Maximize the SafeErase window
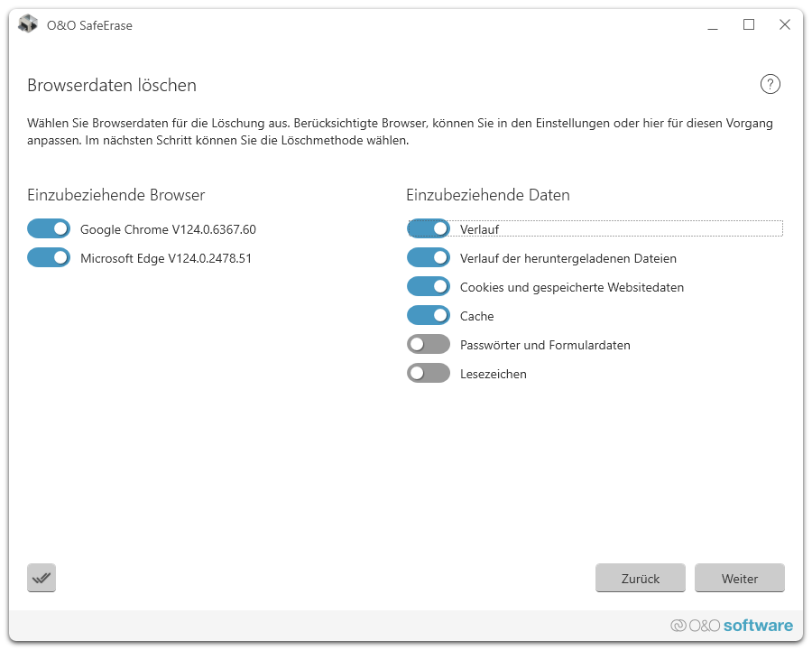This screenshot has height=650, width=812. (x=749, y=25)
